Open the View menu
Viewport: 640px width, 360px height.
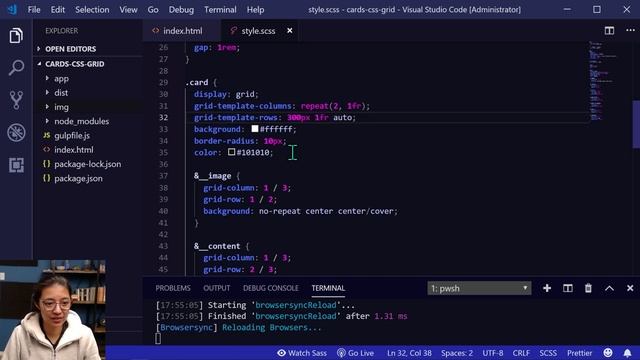tap(128, 9)
